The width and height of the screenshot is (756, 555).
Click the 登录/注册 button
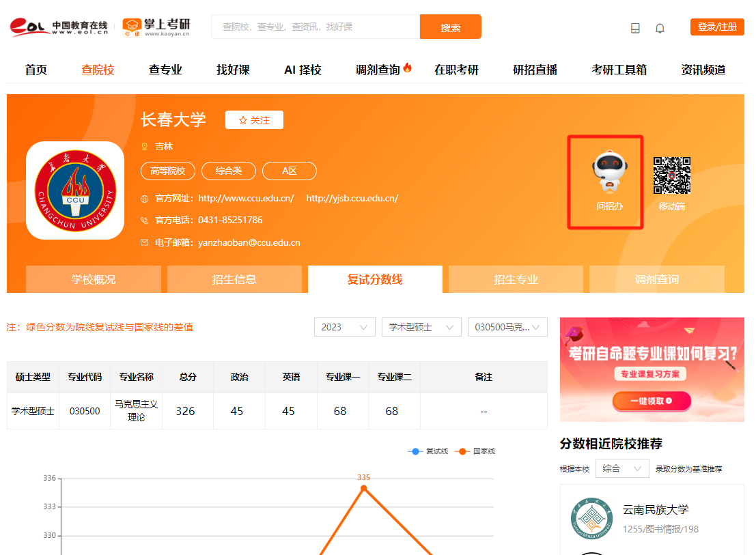(x=717, y=27)
